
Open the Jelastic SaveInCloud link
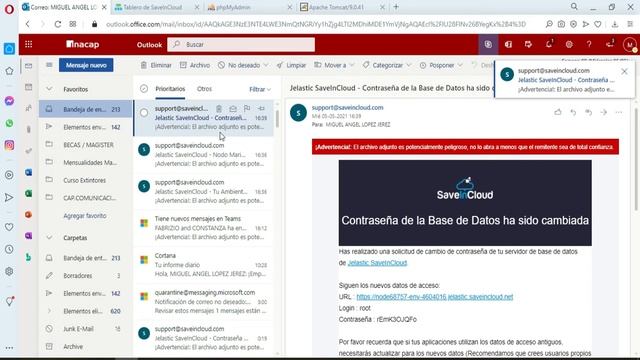377,263
